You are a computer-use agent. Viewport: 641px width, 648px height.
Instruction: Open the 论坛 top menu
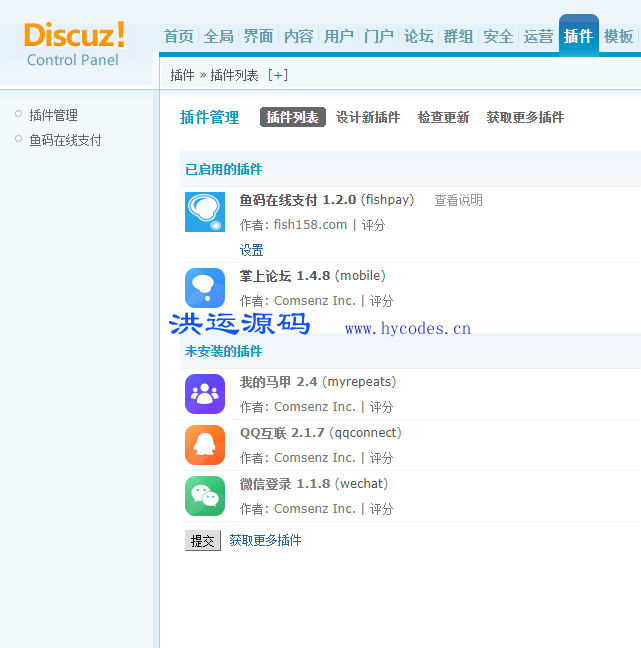click(x=418, y=36)
